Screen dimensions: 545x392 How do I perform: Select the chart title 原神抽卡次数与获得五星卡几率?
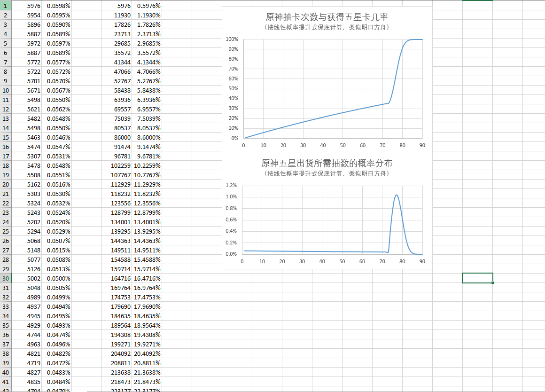tap(327, 16)
